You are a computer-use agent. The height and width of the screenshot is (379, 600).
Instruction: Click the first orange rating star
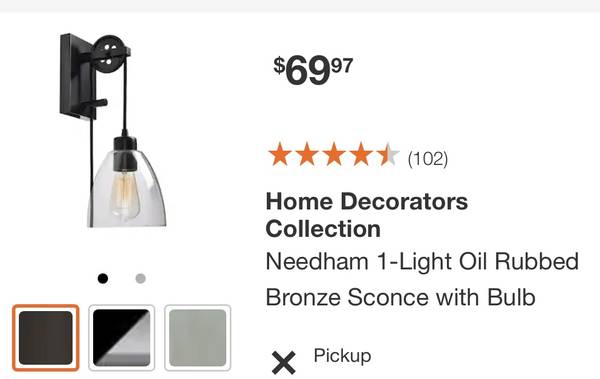pos(280,154)
